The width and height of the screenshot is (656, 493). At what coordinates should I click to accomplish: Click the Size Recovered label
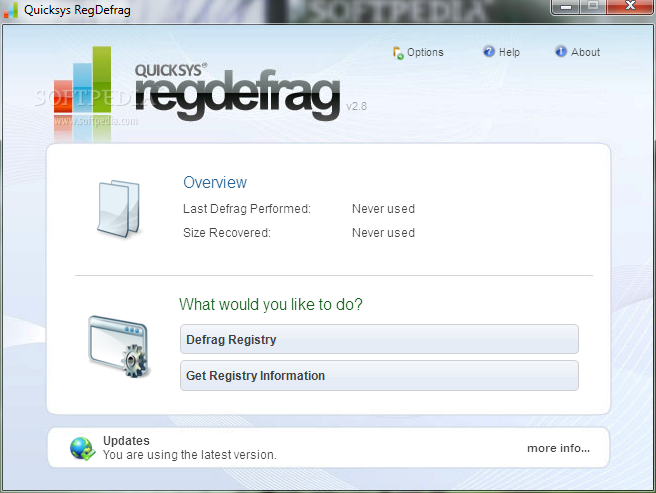pyautogui.click(x=227, y=233)
